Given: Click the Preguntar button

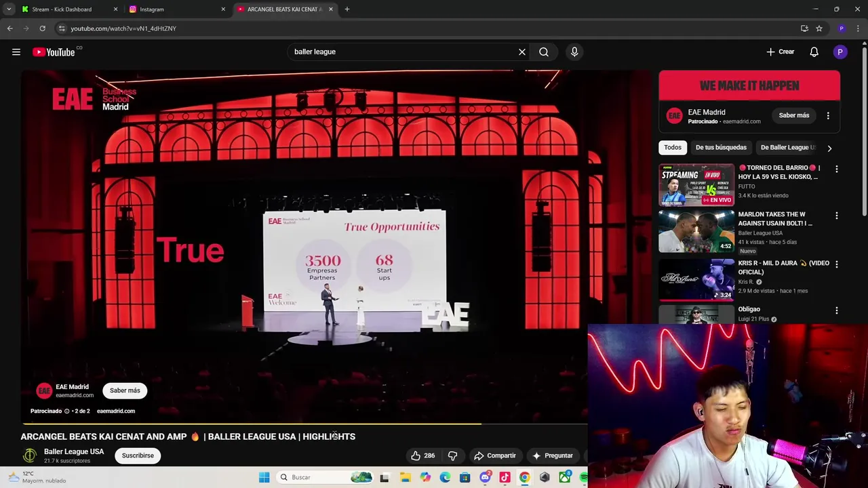Looking at the screenshot, I should [553, 455].
